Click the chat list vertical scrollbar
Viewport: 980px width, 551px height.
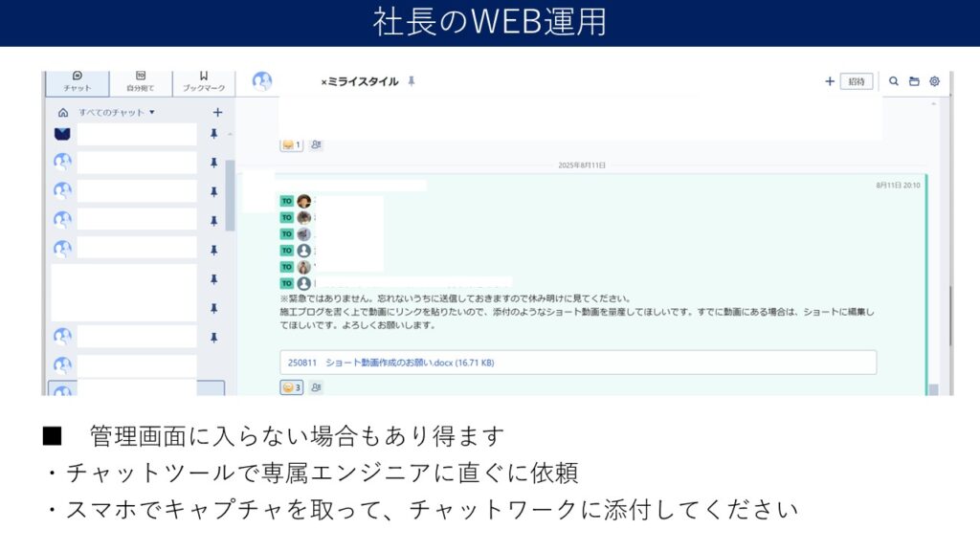(x=230, y=196)
